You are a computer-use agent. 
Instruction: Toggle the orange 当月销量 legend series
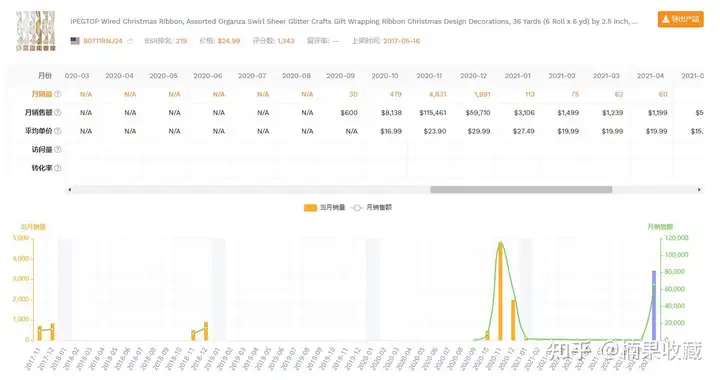324,207
